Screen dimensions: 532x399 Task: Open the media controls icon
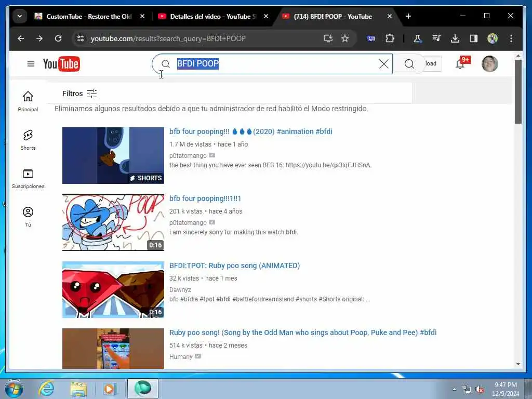436,38
